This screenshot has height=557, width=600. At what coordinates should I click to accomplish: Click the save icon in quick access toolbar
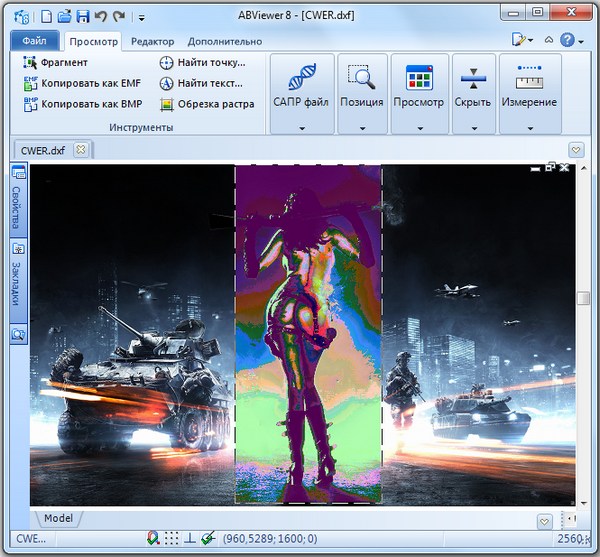(83, 16)
